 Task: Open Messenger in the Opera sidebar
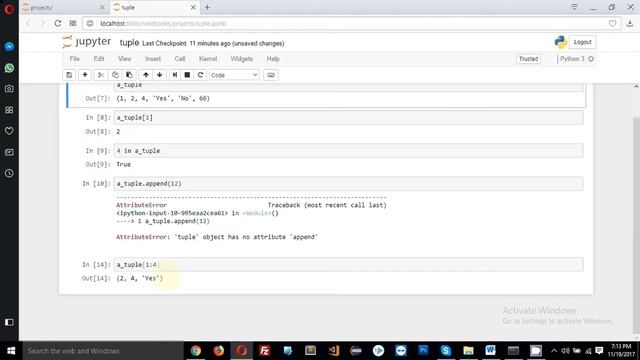pos(9,47)
